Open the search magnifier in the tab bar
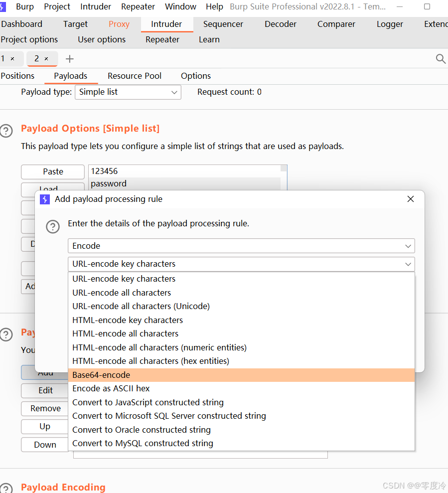The height and width of the screenshot is (493, 448). point(441,58)
